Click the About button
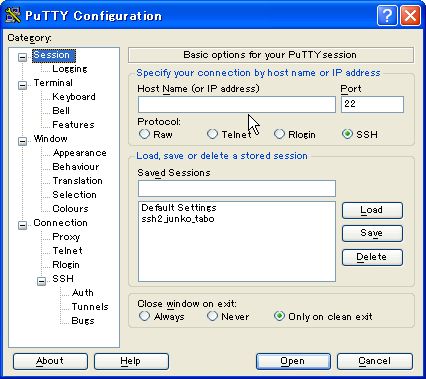The width and height of the screenshot is (426, 379). click(50, 361)
